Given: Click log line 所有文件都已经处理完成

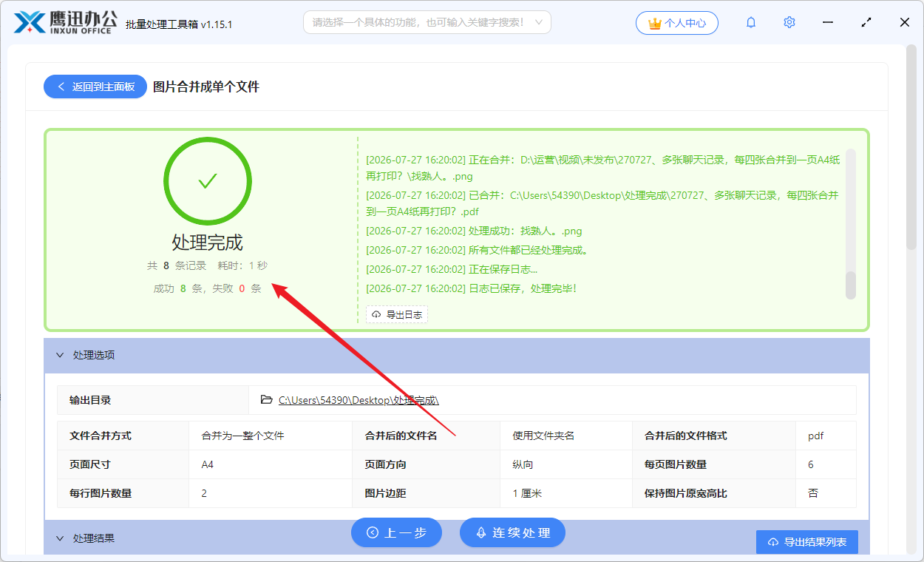Looking at the screenshot, I should 477,250.
